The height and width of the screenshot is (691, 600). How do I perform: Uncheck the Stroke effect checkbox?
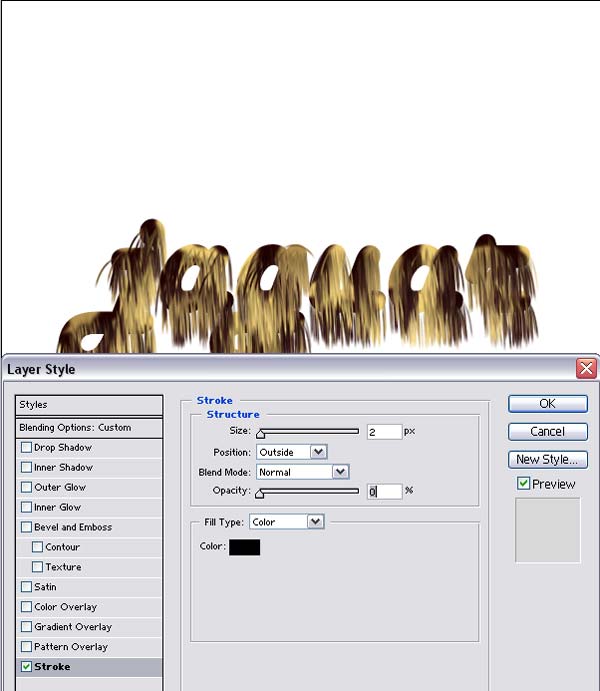(x=26, y=666)
